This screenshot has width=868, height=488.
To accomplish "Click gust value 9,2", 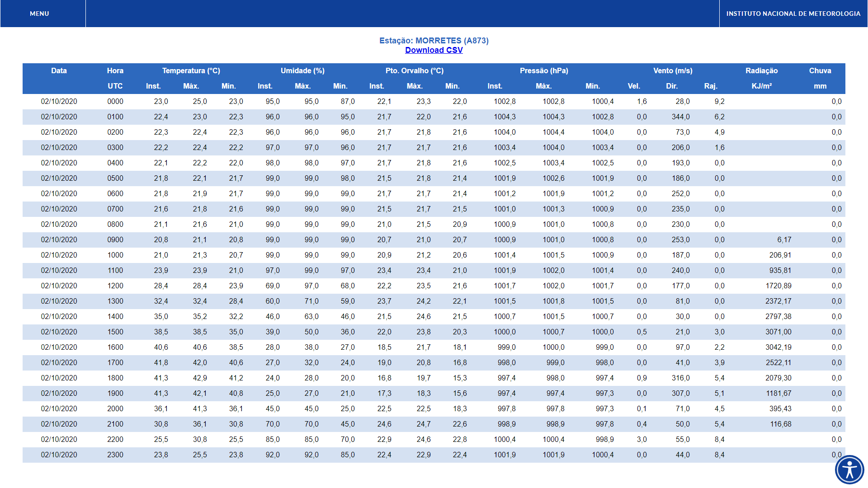I will [x=719, y=101].
